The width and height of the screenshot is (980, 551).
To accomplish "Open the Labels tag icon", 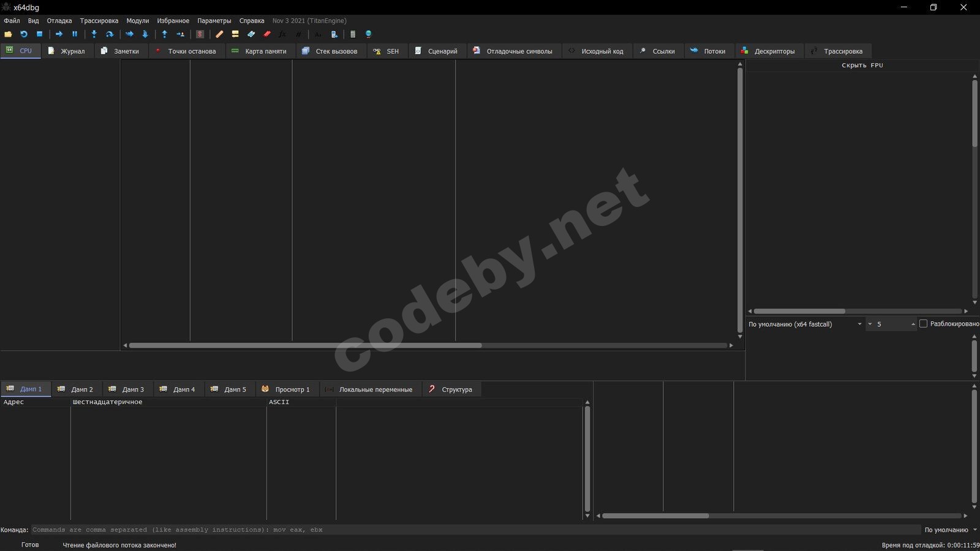I will [x=251, y=34].
